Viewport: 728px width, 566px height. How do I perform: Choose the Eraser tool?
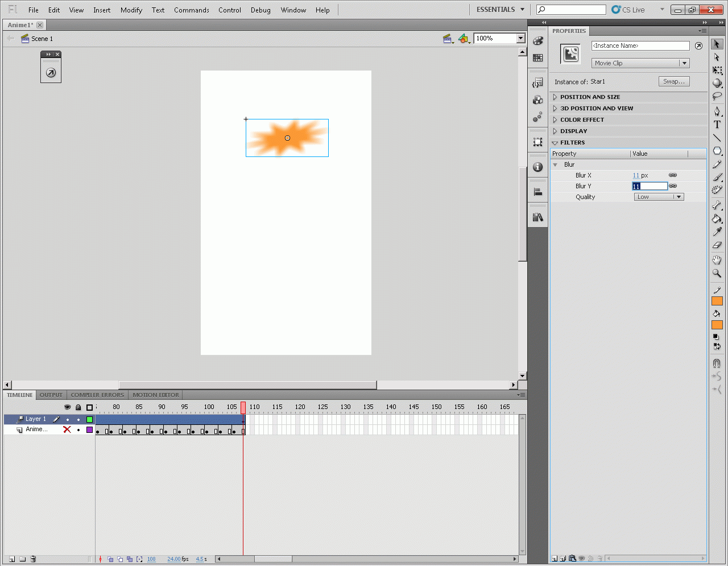[717, 245]
